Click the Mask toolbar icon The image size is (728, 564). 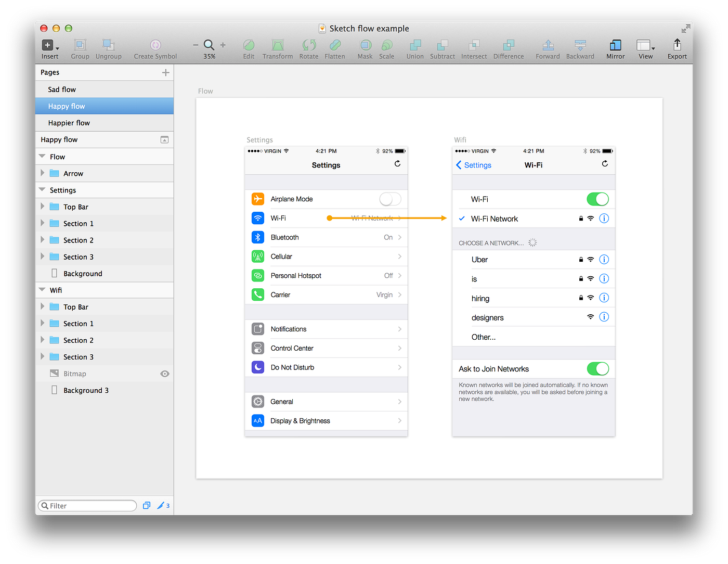[365, 47]
